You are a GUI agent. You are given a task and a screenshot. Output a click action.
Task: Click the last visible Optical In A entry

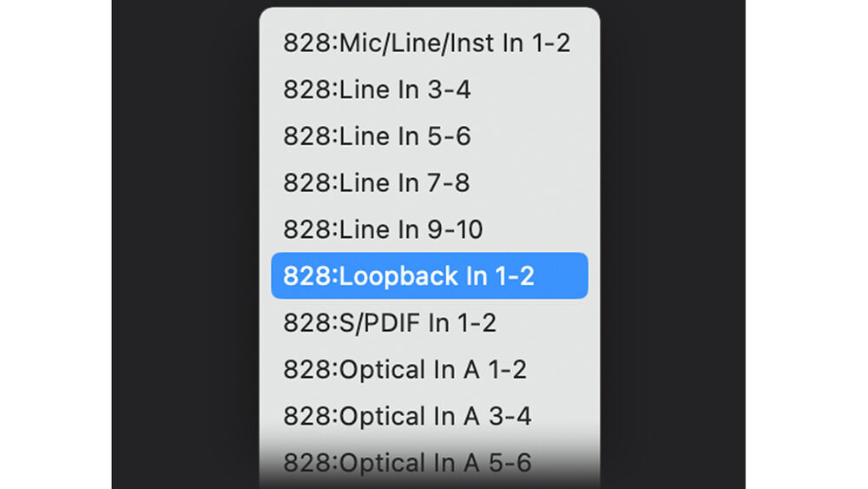point(407,463)
